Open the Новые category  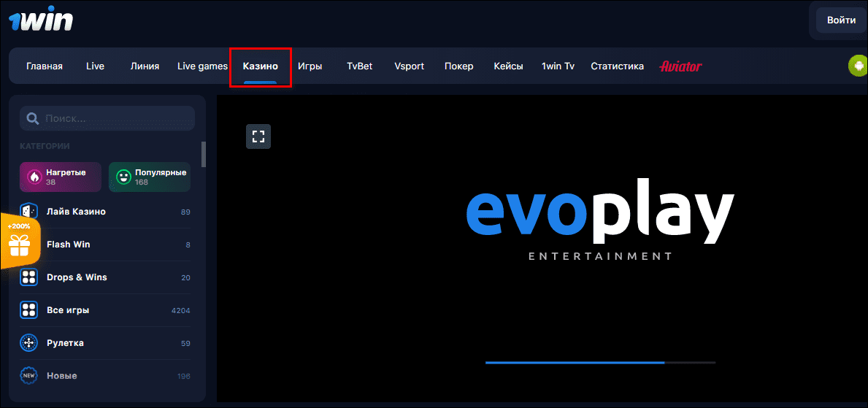pos(105,376)
